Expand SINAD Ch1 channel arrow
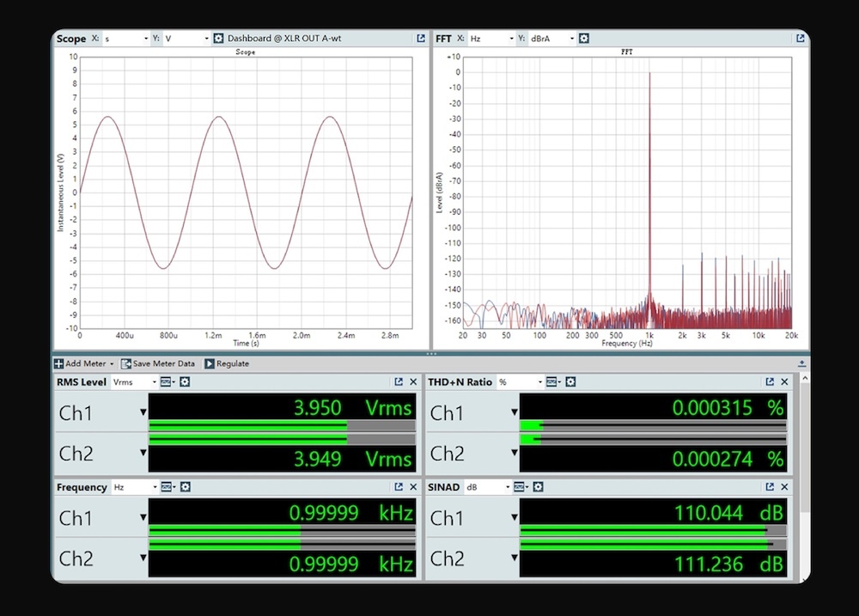Viewport: 859px width, 616px height. 515,517
